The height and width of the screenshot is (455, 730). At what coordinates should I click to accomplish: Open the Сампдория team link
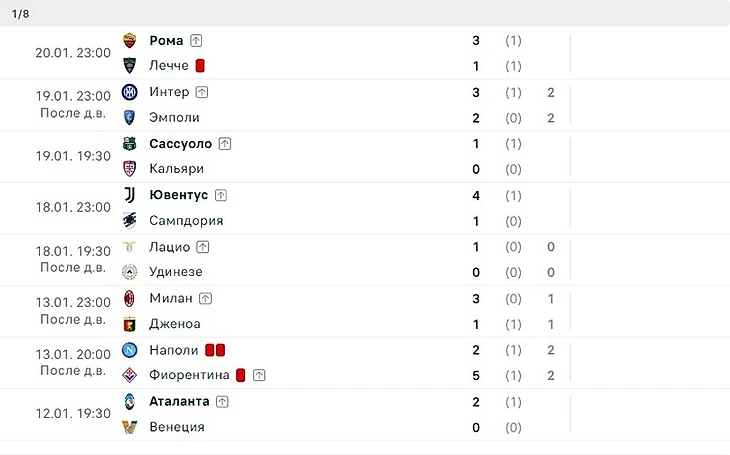pyautogui.click(x=186, y=220)
